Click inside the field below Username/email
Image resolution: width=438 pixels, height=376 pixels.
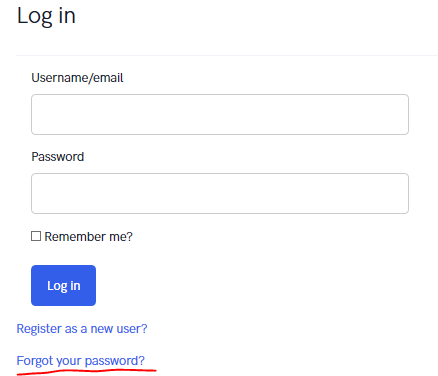220,114
